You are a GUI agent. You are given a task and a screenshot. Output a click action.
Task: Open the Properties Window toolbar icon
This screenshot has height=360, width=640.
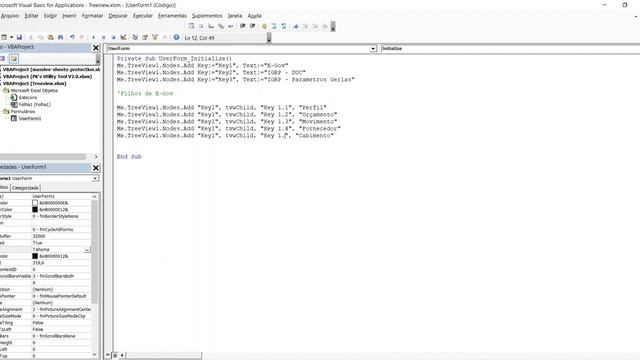[145, 37]
